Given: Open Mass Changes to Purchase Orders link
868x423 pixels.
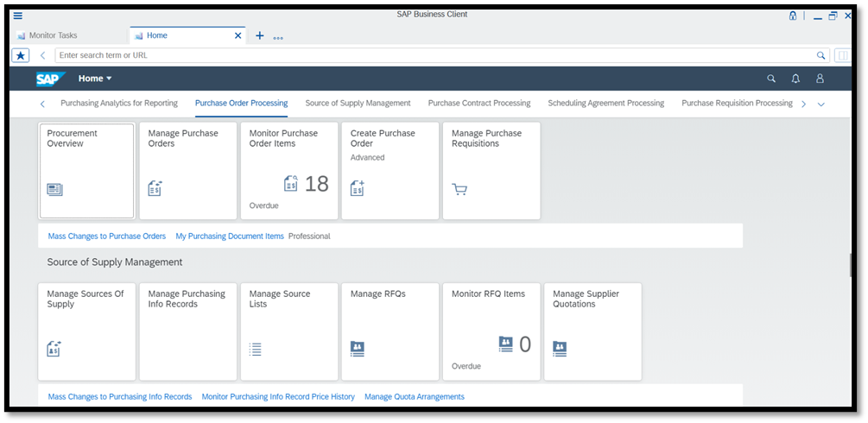Looking at the screenshot, I should (x=107, y=236).
